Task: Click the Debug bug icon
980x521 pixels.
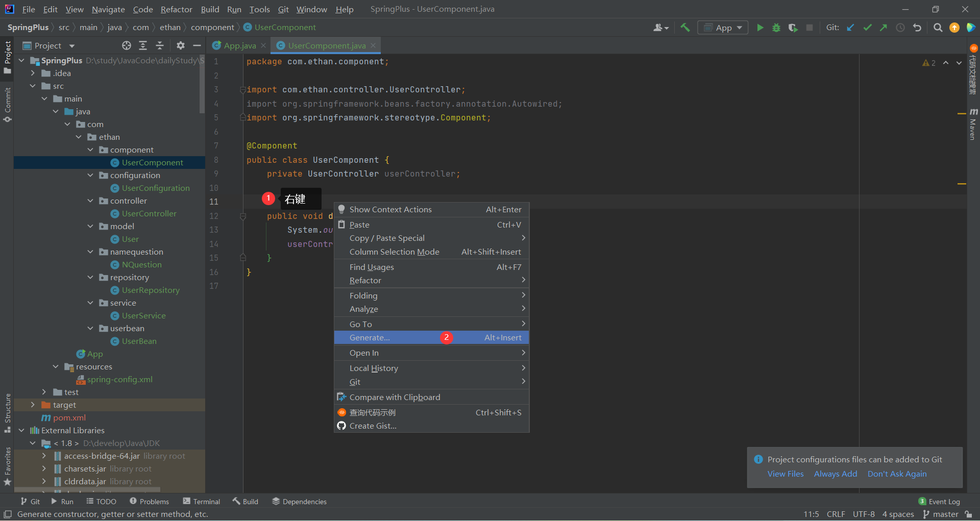Action: click(776, 28)
